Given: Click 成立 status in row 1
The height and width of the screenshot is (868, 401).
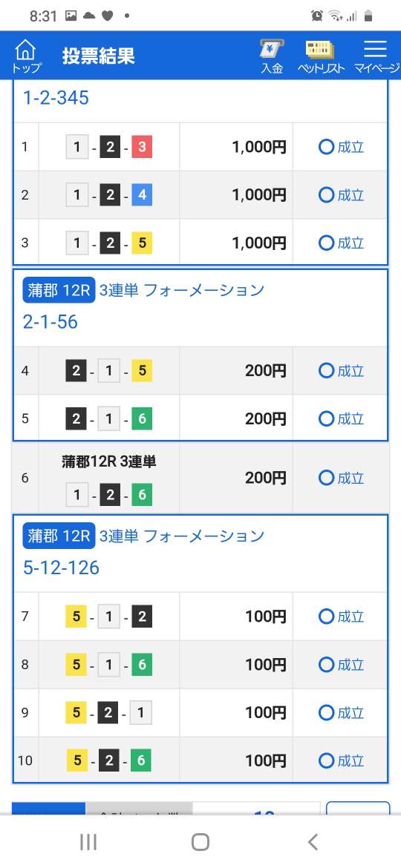Looking at the screenshot, I should [341, 147].
